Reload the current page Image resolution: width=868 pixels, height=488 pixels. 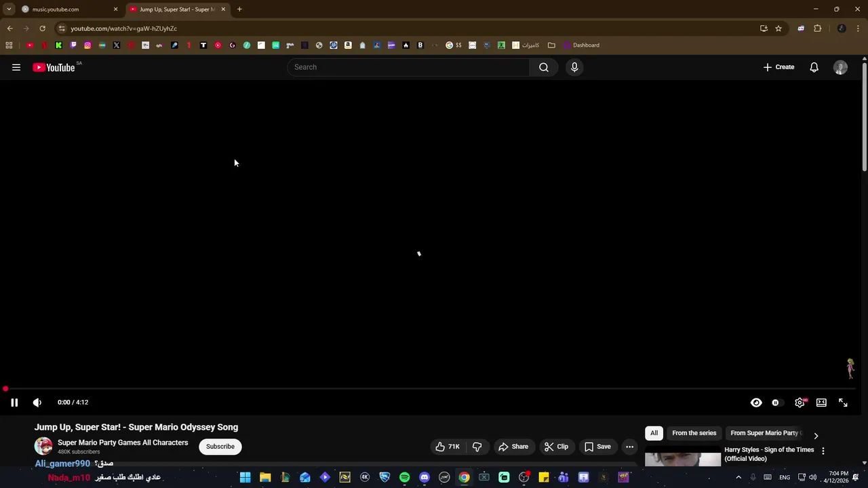42,28
